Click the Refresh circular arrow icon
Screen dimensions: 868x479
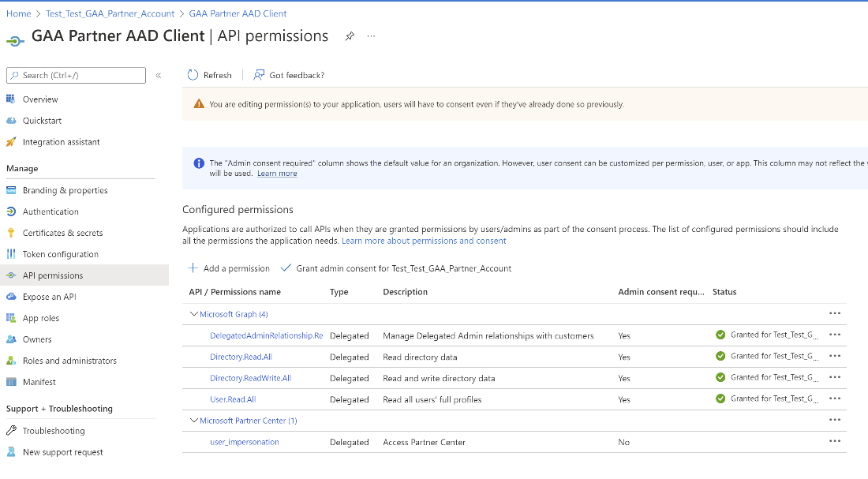193,75
